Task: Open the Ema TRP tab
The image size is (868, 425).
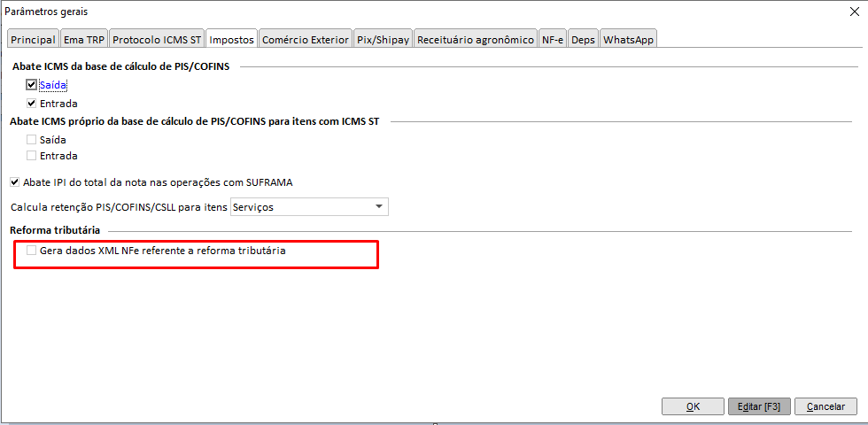Action: click(x=84, y=40)
